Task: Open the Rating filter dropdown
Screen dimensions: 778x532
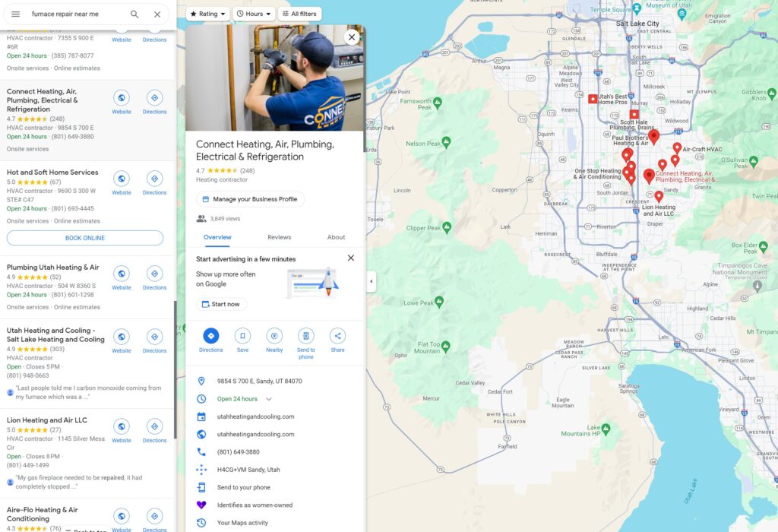Action: [208, 14]
